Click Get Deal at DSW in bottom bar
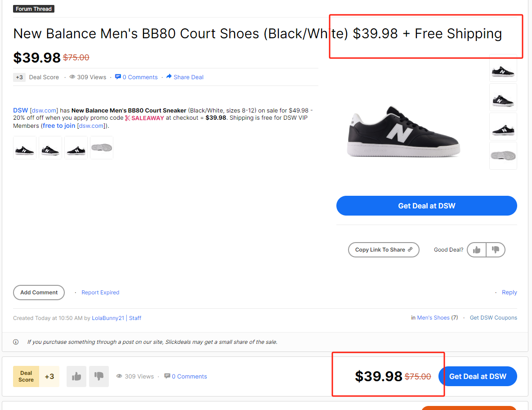Screen dimensions: 532x410 pos(478,376)
